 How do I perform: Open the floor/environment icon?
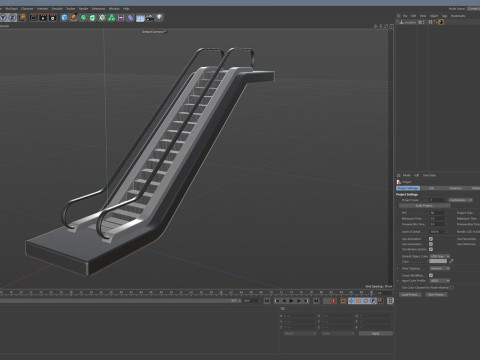tap(140, 18)
